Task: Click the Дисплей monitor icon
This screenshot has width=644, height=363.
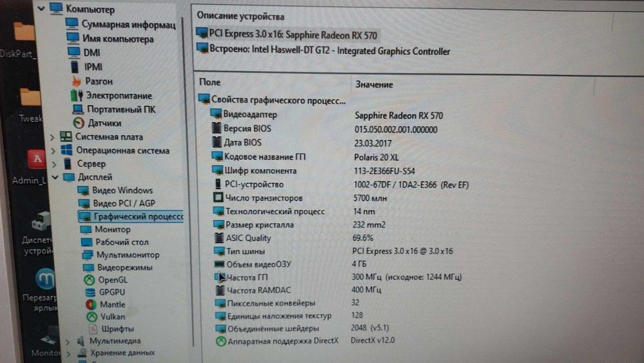Action: [69, 177]
